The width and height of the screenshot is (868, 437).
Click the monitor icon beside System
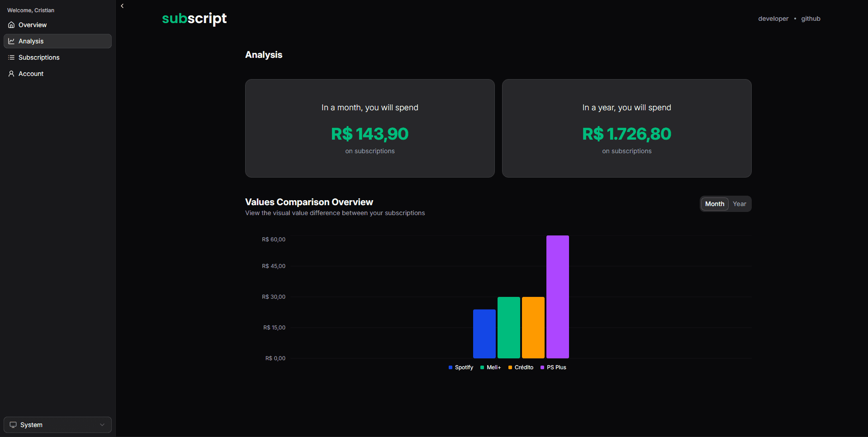click(x=13, y=425)
